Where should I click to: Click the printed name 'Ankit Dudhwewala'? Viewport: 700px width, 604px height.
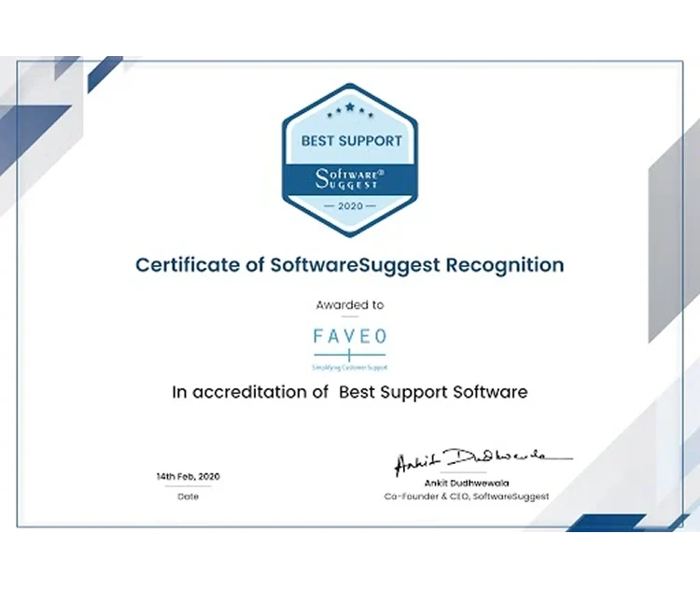point(467,483)
